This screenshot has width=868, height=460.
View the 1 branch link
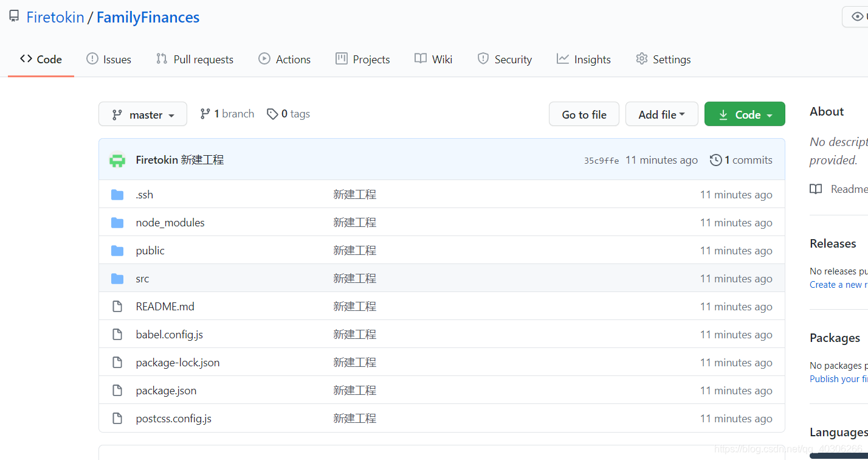227,114
